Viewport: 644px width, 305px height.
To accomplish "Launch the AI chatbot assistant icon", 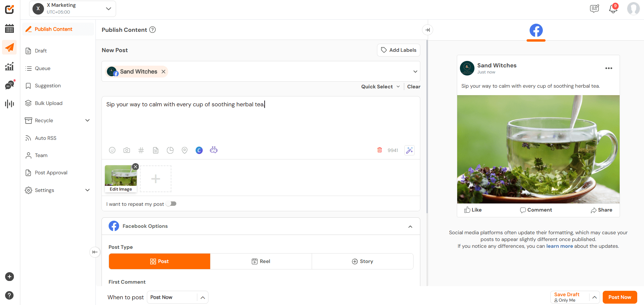I will click(214, 150).
